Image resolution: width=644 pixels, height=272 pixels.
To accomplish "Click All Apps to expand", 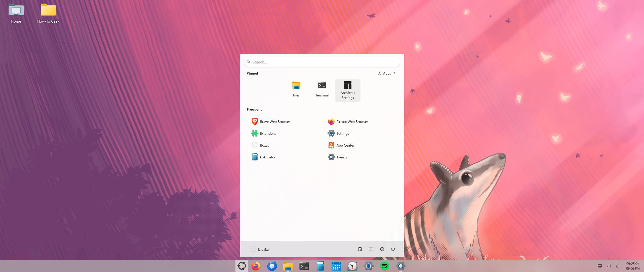I will (x=386, y=73).
